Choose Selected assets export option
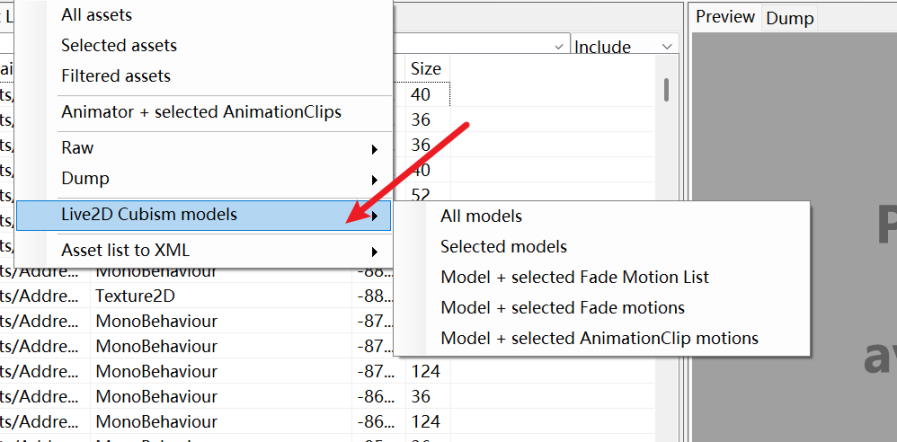 point(203,45)
